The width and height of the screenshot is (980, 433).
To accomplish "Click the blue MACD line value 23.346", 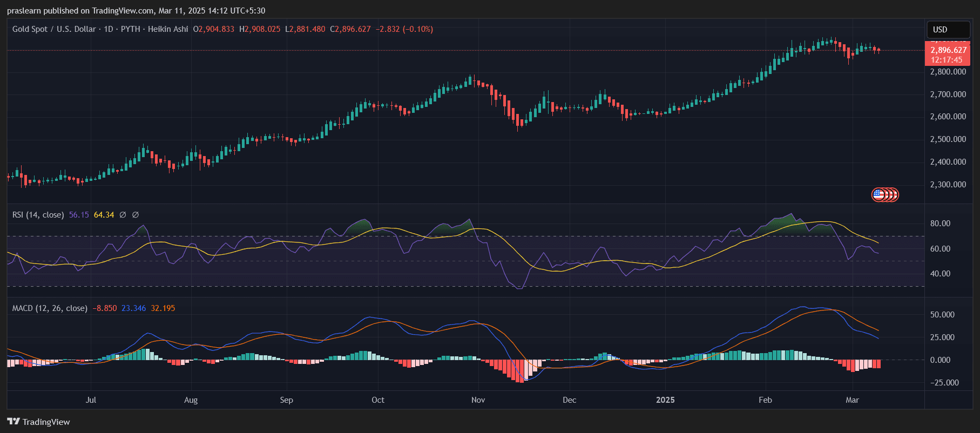I will 133,308.
